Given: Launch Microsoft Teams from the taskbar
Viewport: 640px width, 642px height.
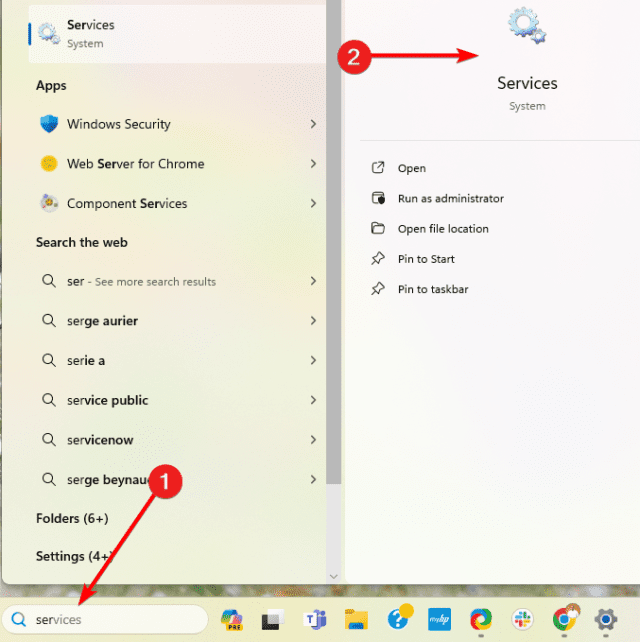Looking at the screenshot, I should [x=314, y=619].
